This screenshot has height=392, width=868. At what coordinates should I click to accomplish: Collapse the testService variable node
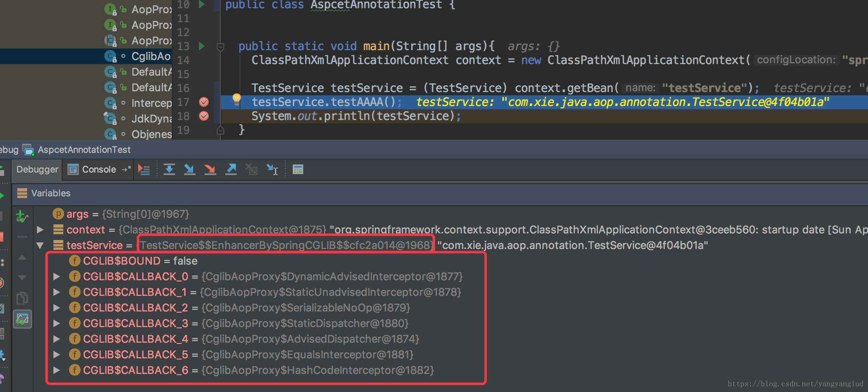(40, 245)
